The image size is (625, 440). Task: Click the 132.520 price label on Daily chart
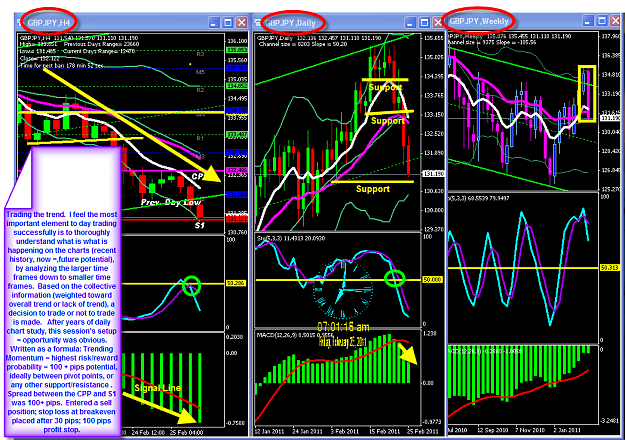pyautogui.click(x=434, y=134)
